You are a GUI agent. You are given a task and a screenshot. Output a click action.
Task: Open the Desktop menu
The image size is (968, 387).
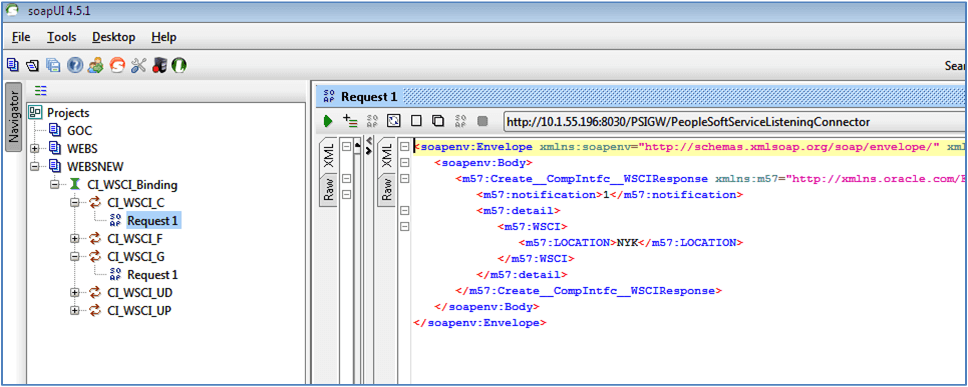click(114, 37)
